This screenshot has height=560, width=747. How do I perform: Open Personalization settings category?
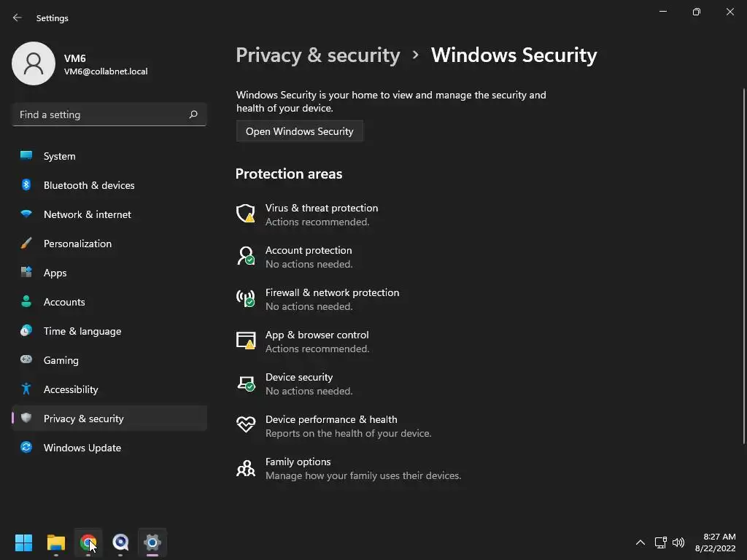click(77, 244)
